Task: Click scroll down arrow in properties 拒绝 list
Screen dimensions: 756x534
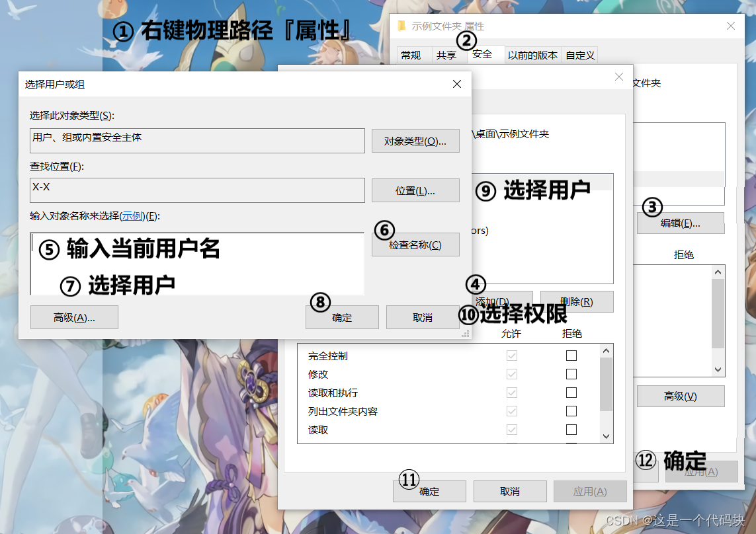Action: (718, 369)
